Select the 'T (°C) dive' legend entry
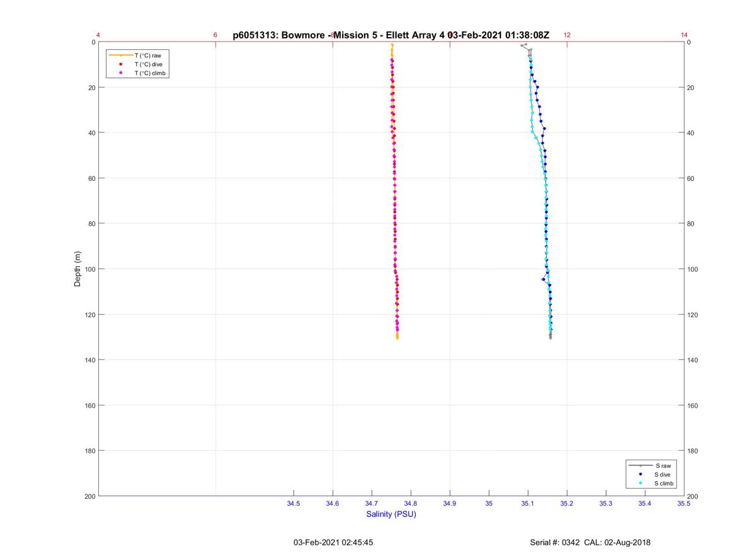Image resolution: width=756 pixels, height=558 pixels. coord(148,64)
